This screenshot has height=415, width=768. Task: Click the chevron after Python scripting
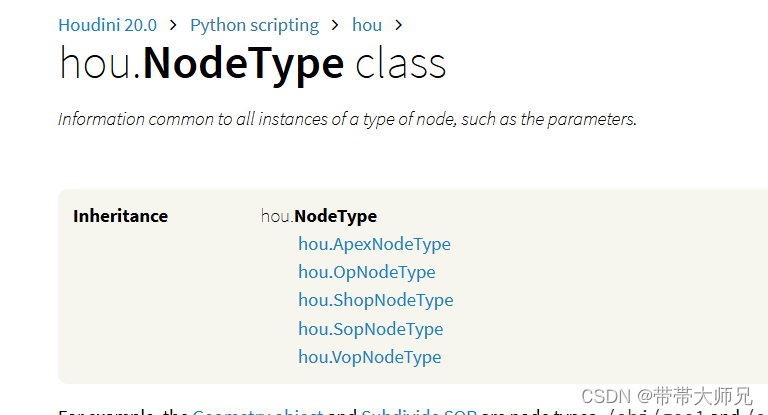(335, 25)
